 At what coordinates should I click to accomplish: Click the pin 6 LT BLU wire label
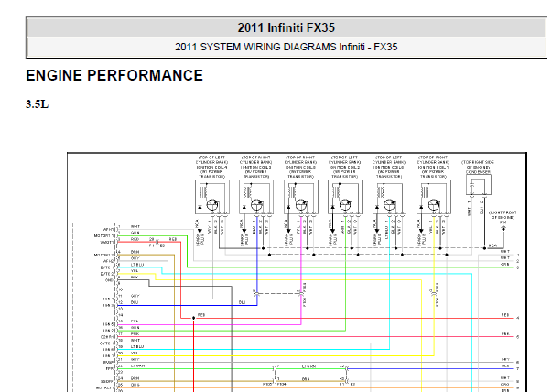tap(137, 265)
